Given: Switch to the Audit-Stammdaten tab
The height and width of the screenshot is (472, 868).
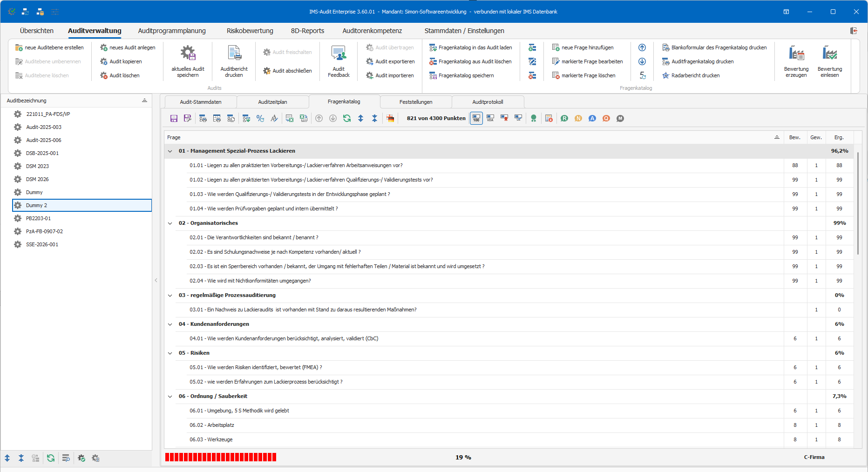Looking at the screenshot, I should [201, 102].
